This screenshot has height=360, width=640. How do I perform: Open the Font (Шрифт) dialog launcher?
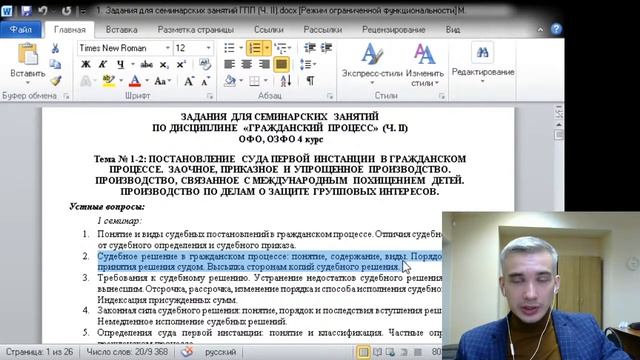[x=210, y=96]
